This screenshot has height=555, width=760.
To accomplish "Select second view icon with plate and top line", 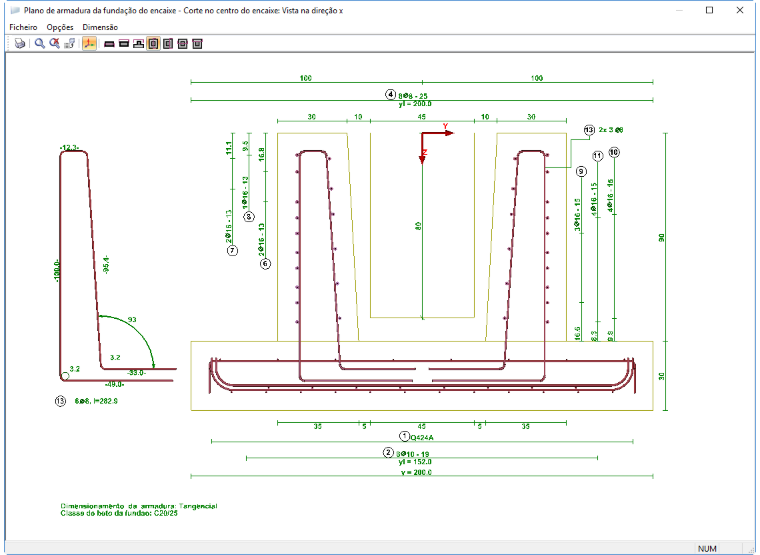I will click(x=124, y=44).
